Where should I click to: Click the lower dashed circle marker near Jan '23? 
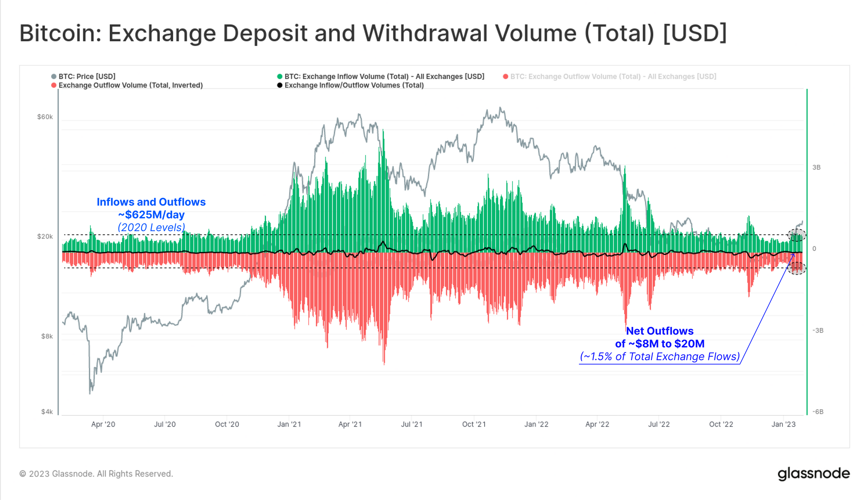point(797,269)
